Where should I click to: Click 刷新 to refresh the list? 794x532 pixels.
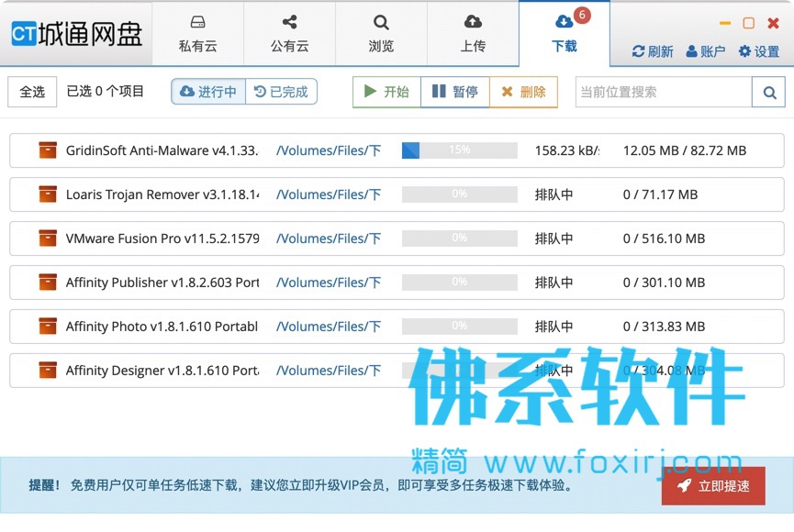click(x=653, y=51)
